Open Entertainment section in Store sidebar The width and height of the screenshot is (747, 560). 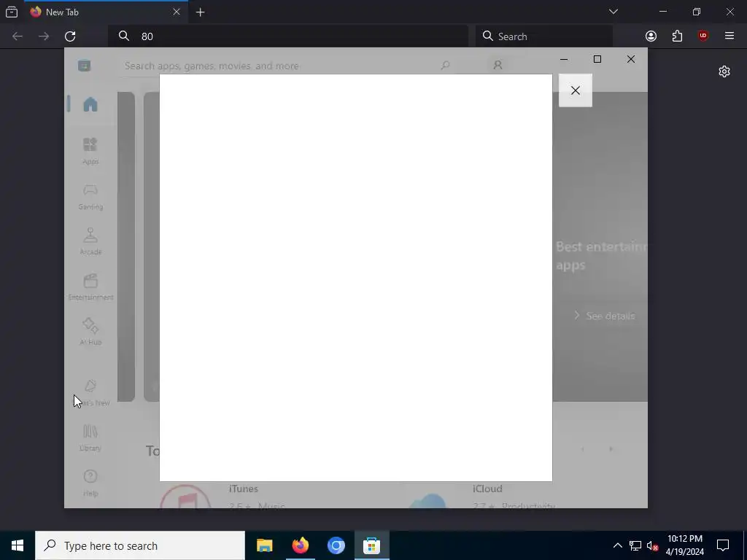point(90,287)
